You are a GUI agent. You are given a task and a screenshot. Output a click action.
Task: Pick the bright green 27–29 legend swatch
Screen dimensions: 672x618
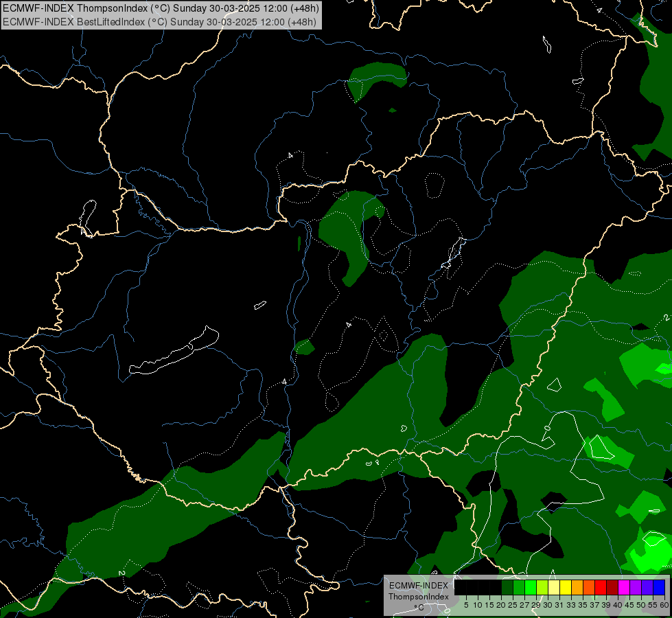(x=531, y=587)
